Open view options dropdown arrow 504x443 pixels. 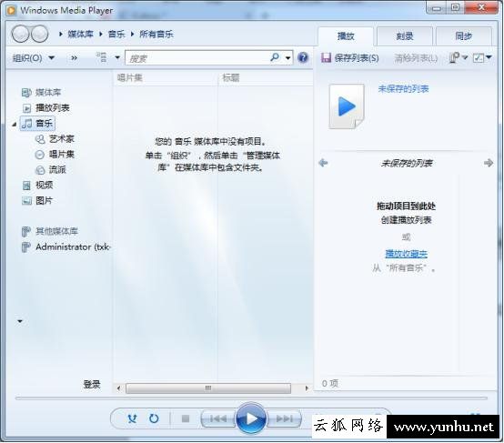(117, 57)
